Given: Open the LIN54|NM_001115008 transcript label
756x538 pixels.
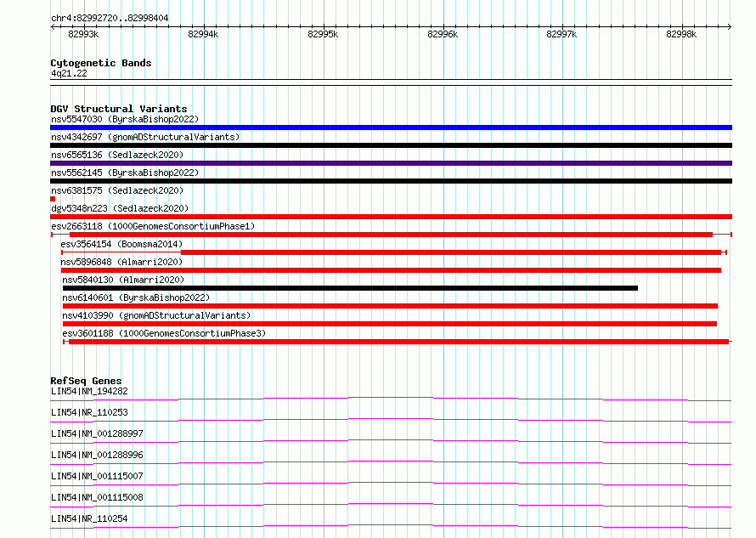Looking at the screenshot, I should 97,497.
